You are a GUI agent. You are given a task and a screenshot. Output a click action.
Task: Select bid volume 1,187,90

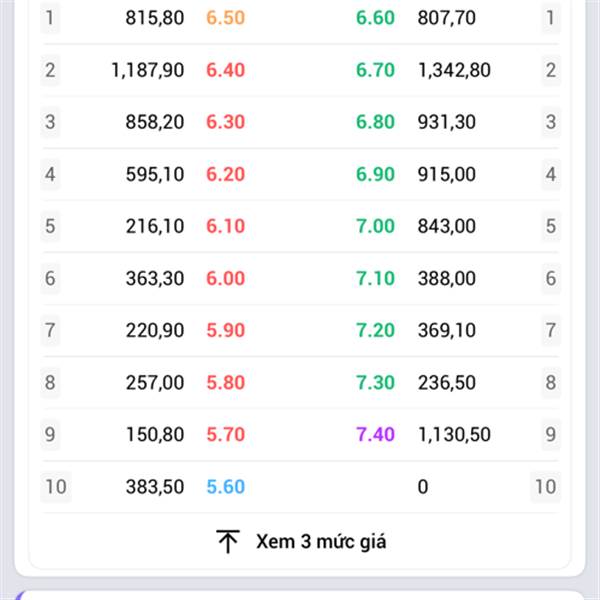click(148, 70)
